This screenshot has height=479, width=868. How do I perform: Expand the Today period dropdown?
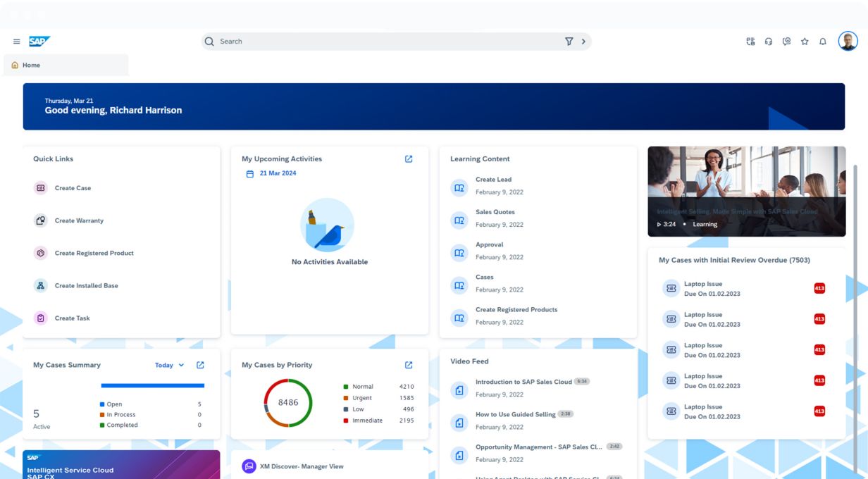tap(169, 365)
